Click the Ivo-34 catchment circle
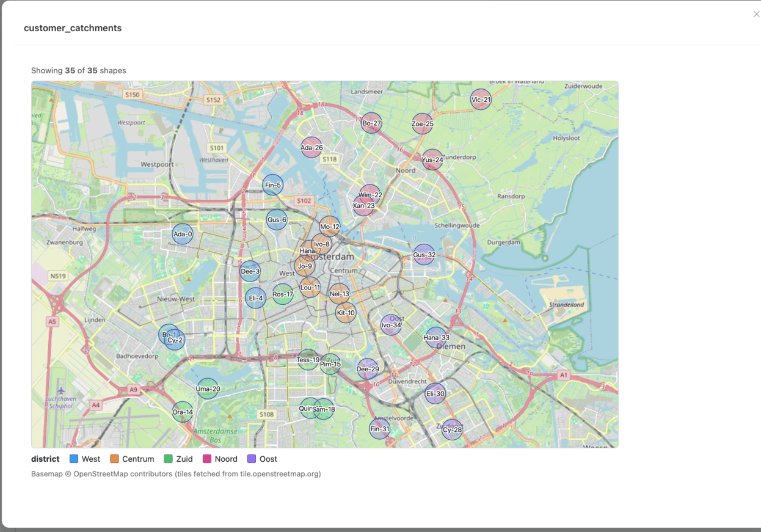 coord(391,325)
